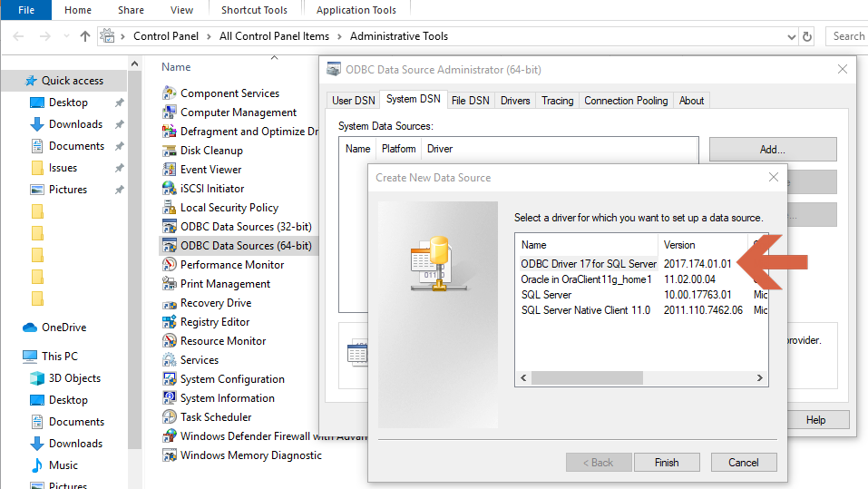The width and height of the screenshot is (868, 489).
Task: Select ODBC Driver 17 for SQL Server
Action: coord(588,264)
